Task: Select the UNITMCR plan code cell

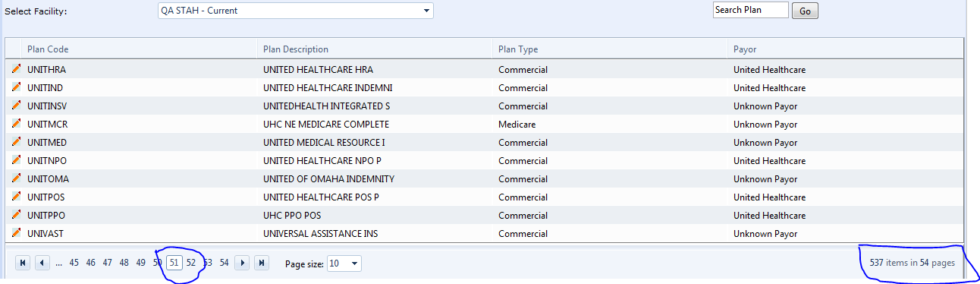Action: coord(48,125)
